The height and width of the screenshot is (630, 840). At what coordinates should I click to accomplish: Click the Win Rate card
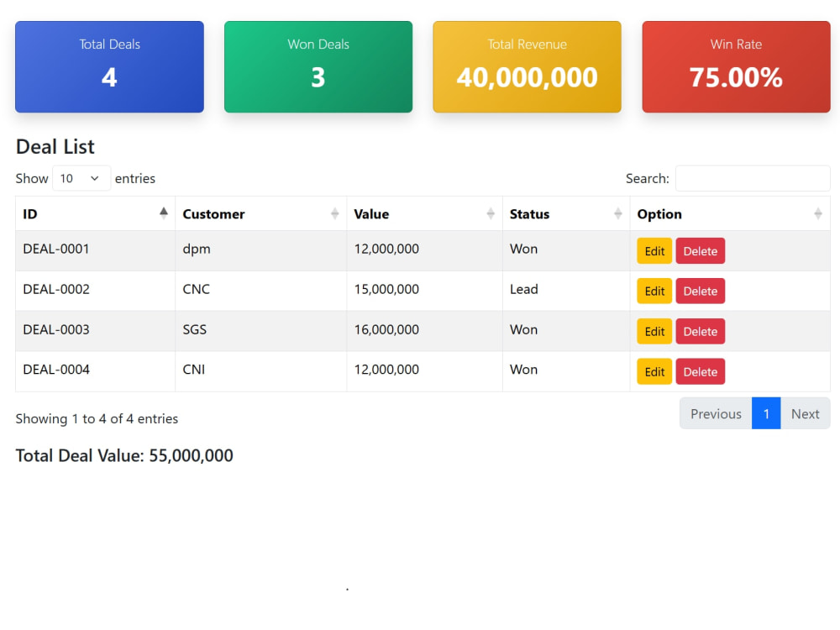(x=736, y=67)
